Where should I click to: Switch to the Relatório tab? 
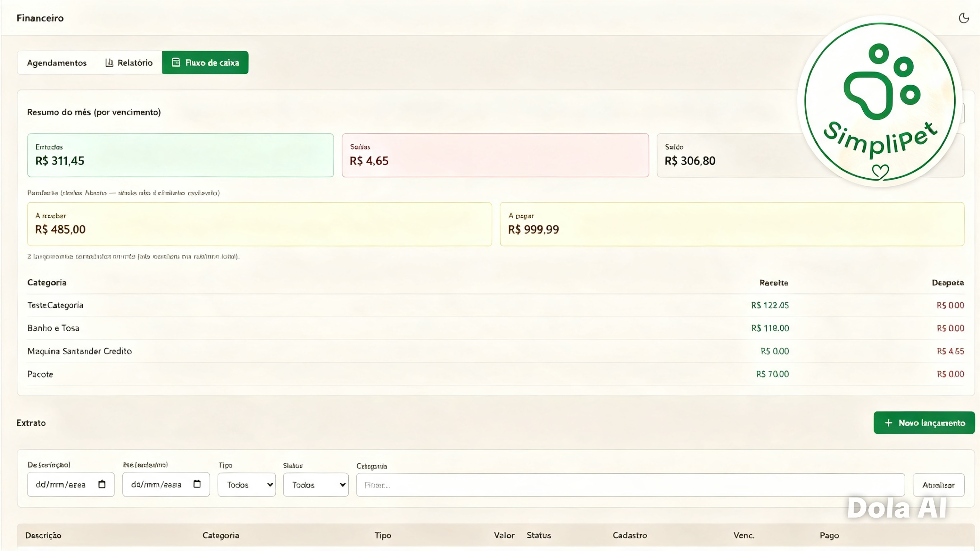coord(129,63)
